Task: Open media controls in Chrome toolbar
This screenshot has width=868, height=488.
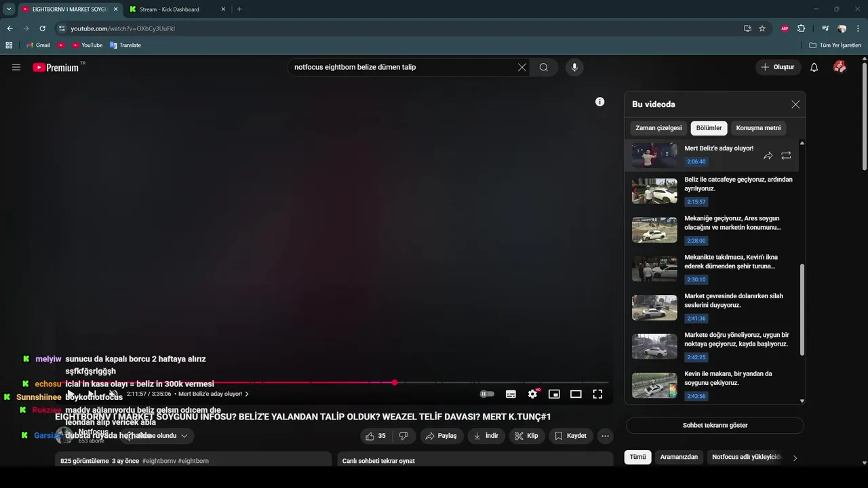Action: 825,28
